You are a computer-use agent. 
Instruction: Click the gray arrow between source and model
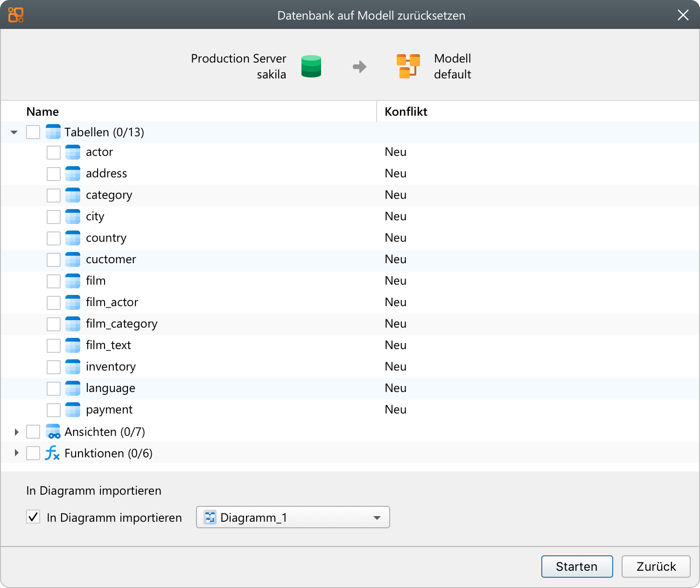point(360,67)
